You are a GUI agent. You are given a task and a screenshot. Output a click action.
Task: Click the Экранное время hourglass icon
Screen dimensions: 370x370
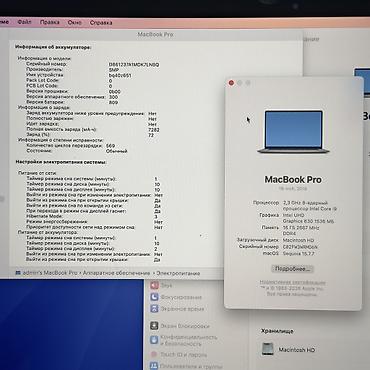click(x=154, y=309)
